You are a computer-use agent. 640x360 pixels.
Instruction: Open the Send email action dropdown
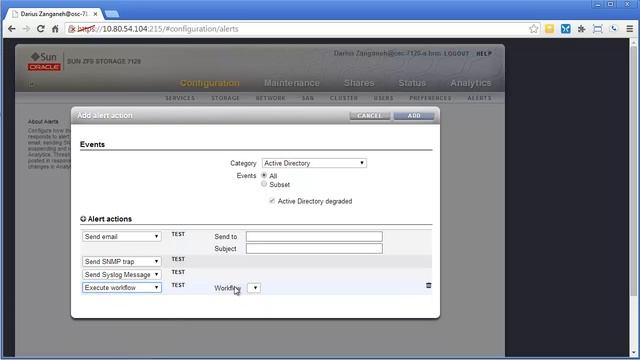(121, 236)
